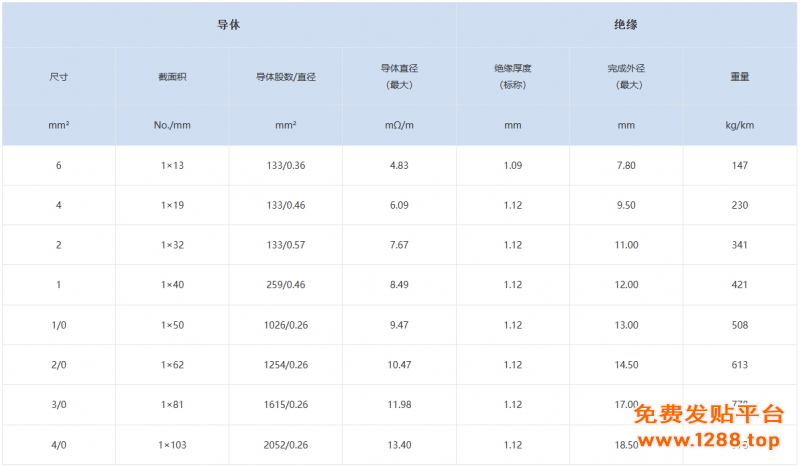Click the '12.00' outer diameter cell
Viewport: 800px width, 467px height.
coord(626,285)
